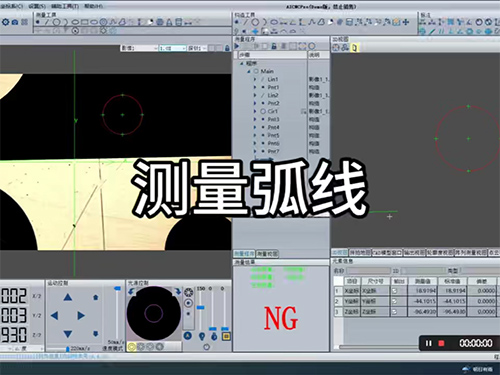500x375 pixels.
Task: Expand the Lin1 tree item
Action: coord(255,79)
